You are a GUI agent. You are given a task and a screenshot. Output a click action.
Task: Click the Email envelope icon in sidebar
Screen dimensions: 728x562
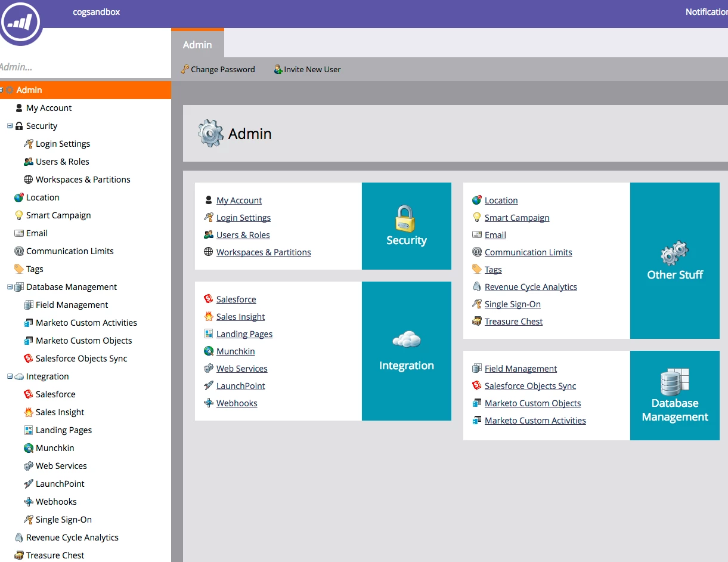[19, 233]
